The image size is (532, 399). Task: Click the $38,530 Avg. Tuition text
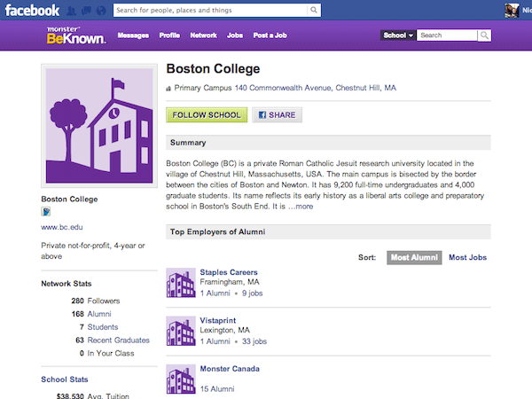pos(92,395)
